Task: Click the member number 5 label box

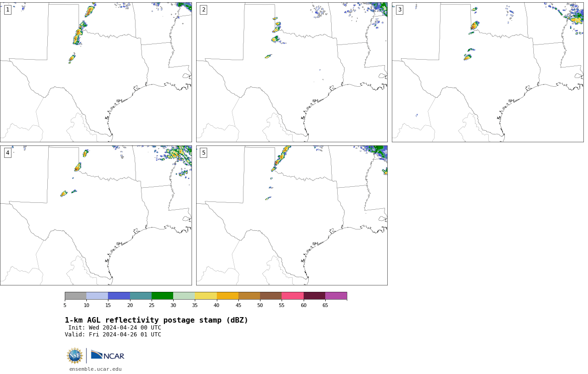Action: [204, 153]
